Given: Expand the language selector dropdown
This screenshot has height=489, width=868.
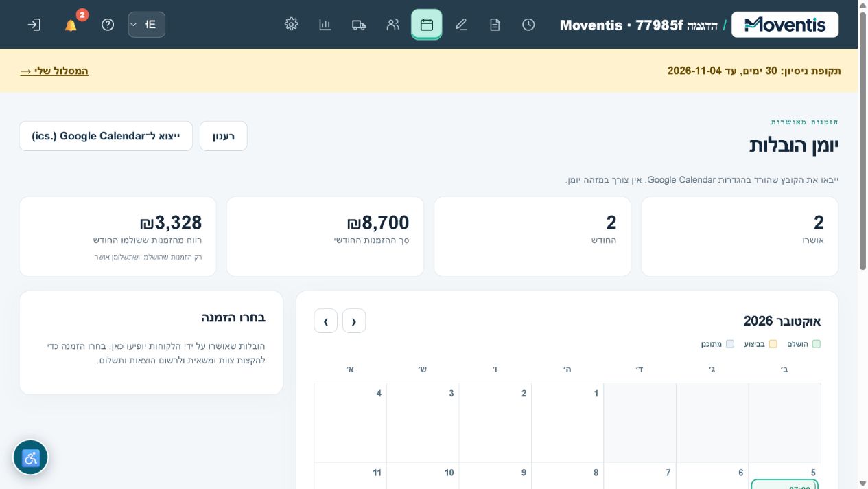Looking at the screenshot, I should [x=146, y=25].
